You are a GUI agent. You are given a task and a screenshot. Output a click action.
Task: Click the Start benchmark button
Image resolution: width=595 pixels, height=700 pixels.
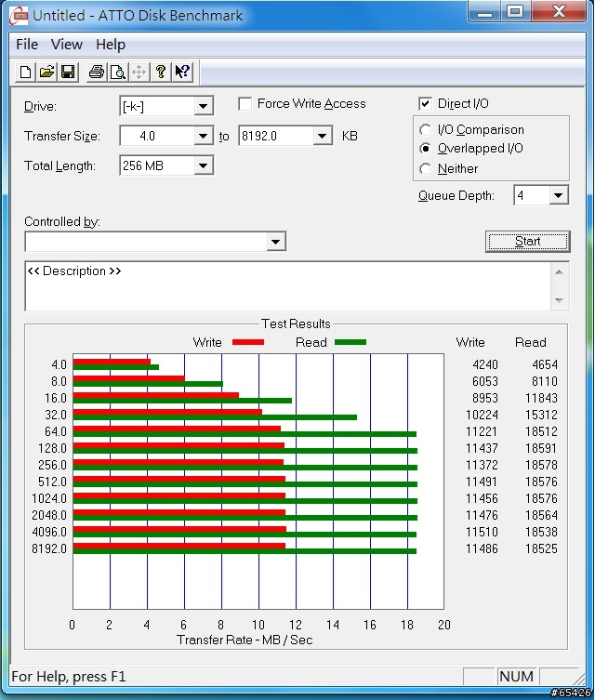coord(528,242)
